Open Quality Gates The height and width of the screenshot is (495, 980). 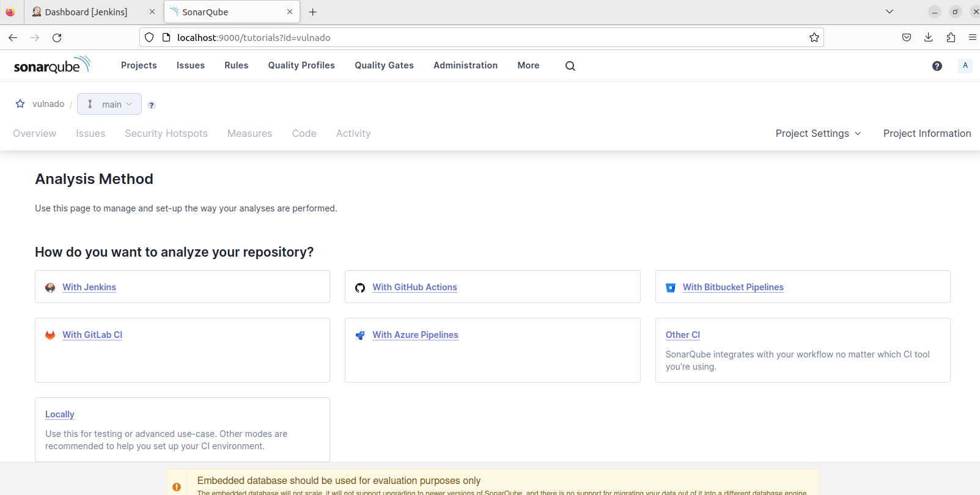coord(384,65)
